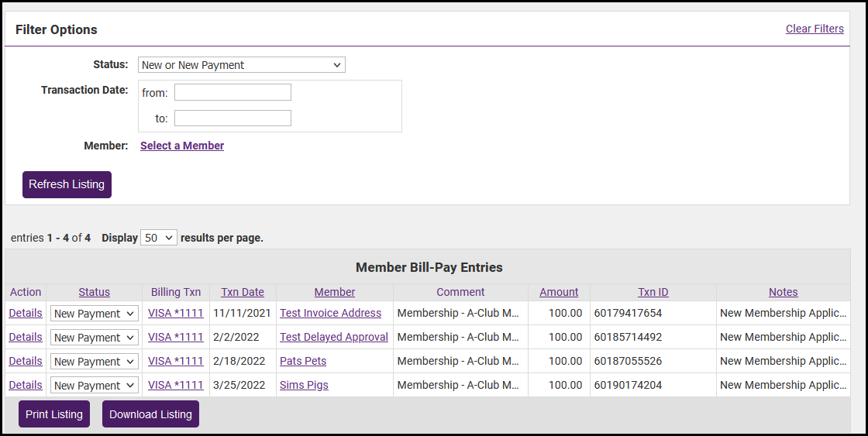
Task: Sort the table by Txn ID header
Action: point(653,292)
